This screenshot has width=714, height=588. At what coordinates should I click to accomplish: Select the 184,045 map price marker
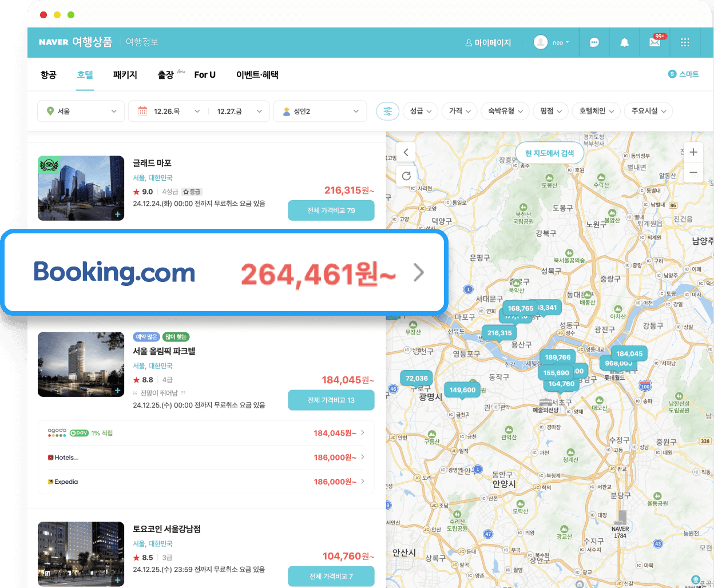coord(629,354)
